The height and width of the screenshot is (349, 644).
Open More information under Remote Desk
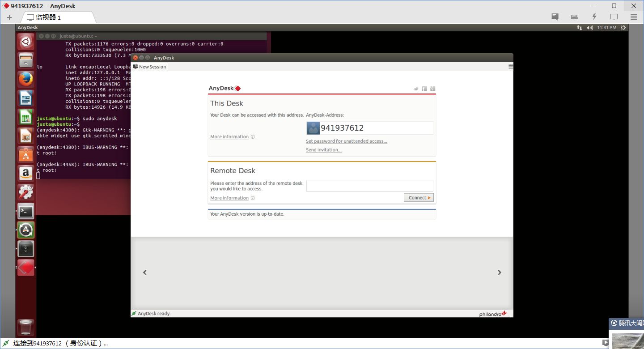(x=229, y=198)
